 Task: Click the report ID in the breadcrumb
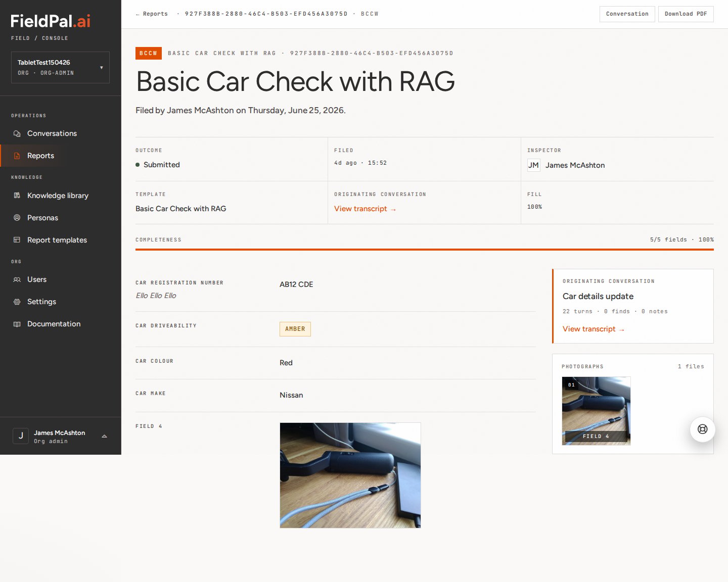click(266, 14)
